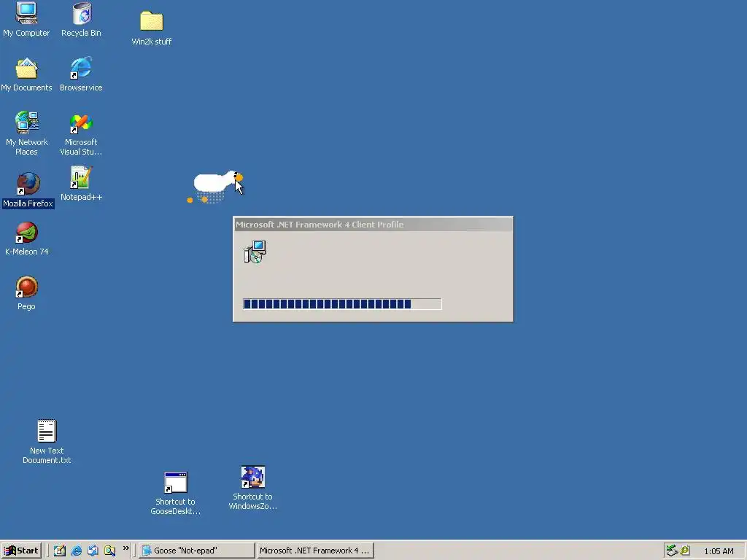Click the installer icon in .NET Framework dialog
The height and width of the screenshot is (560, 747).
[255, 252]
